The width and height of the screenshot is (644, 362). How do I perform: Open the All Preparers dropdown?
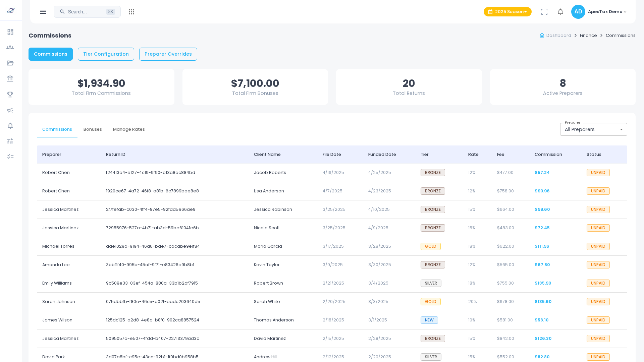coord(593,129)
